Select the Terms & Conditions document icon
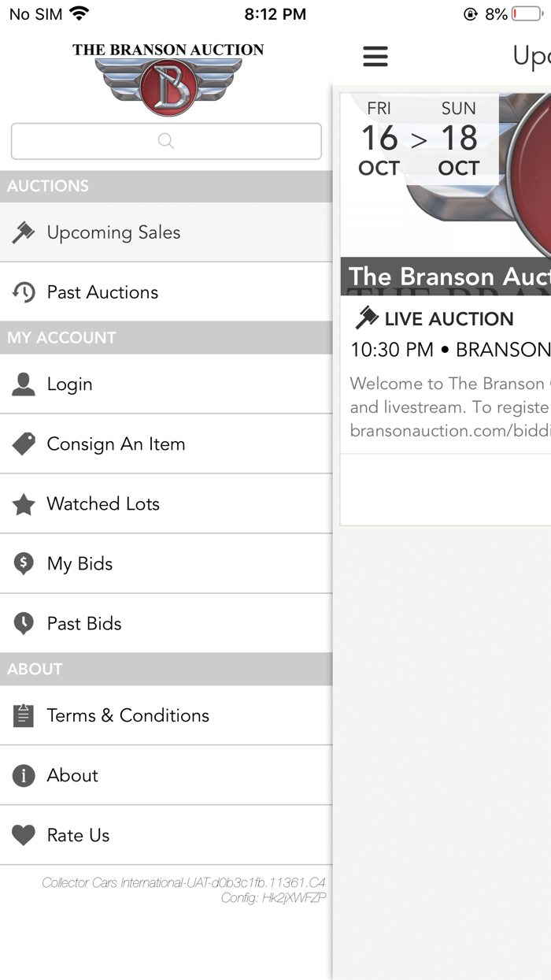The height and width of the screenshot is (980, 551). pos(23,715)
